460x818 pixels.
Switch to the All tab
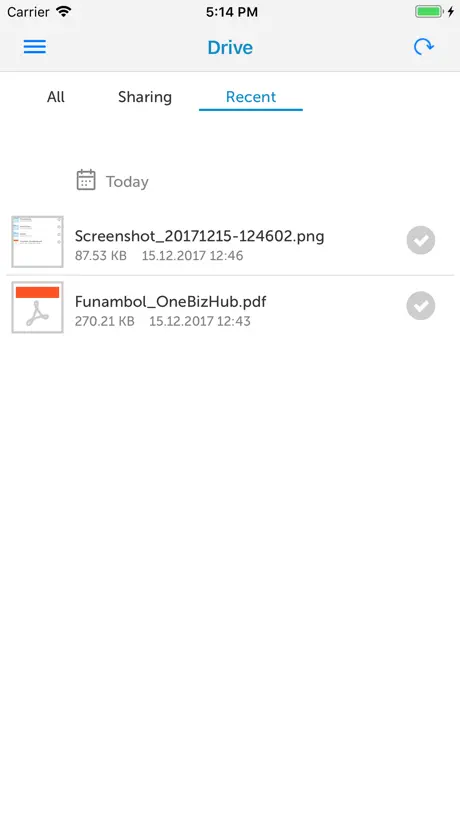(56, 97)
